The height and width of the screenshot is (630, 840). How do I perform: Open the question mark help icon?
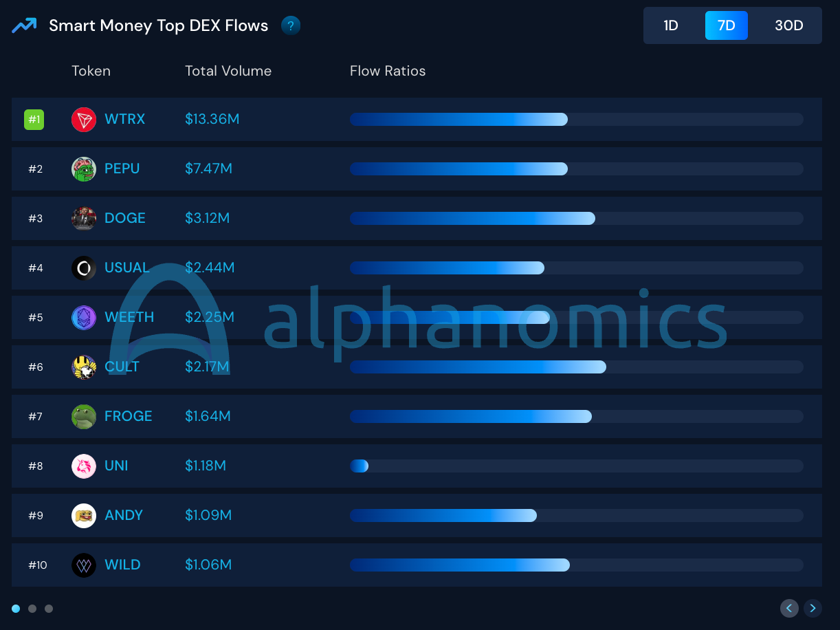point(291,26)
